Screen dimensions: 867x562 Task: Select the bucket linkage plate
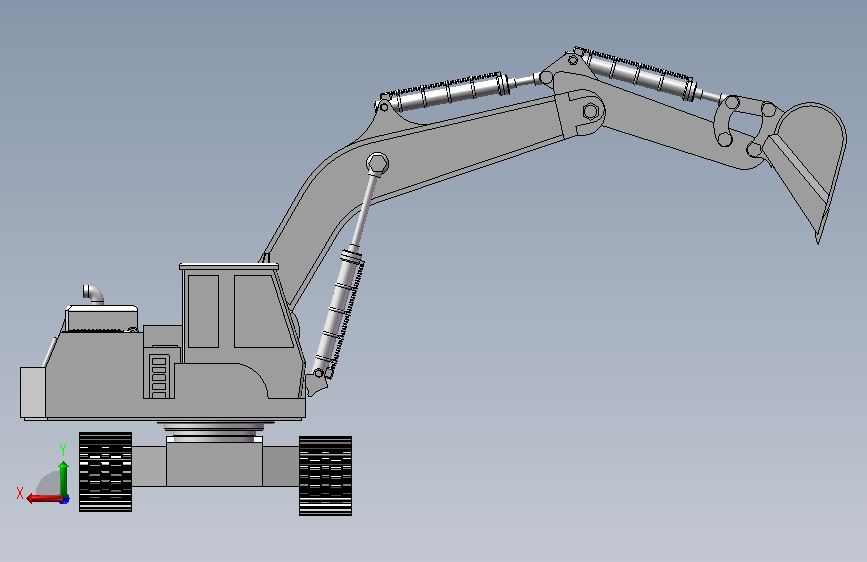pyautogui.click(x=725, y=123)
